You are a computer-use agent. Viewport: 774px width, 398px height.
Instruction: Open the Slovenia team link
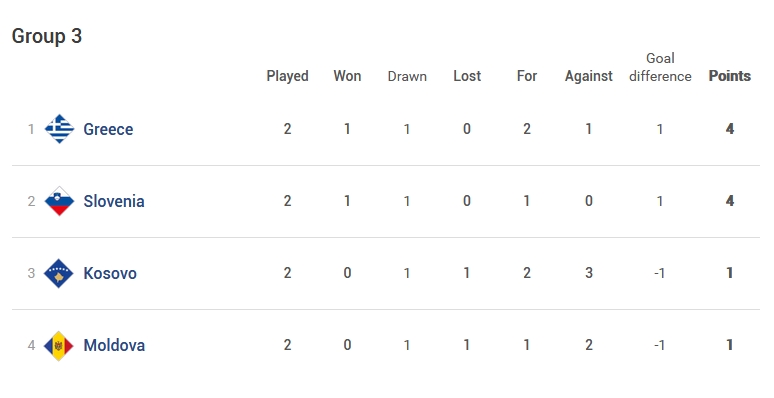[x=114, y=201]
